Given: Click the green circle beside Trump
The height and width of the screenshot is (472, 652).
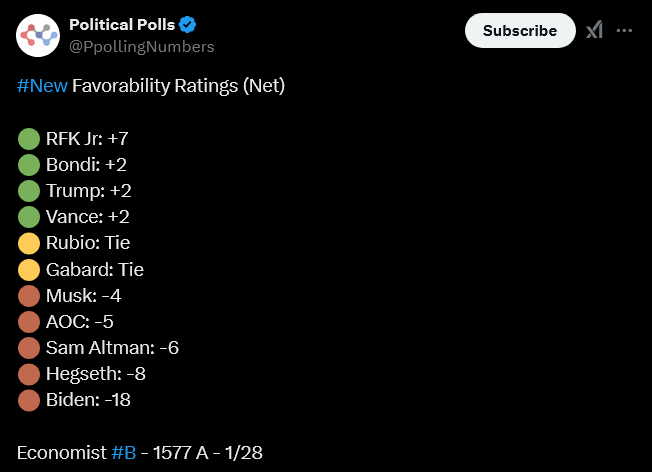Looking at the screenshot, I should [x=29, y=191].
